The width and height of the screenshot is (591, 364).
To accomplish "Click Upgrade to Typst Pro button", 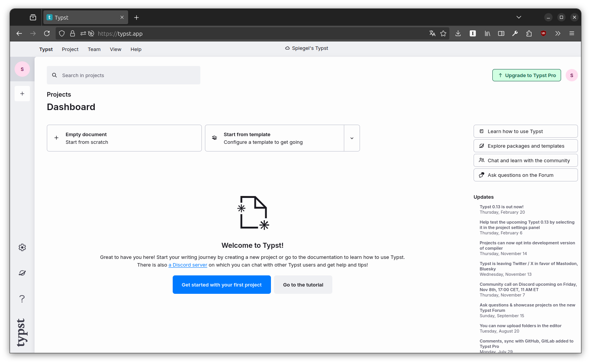I will coord(527,75).
